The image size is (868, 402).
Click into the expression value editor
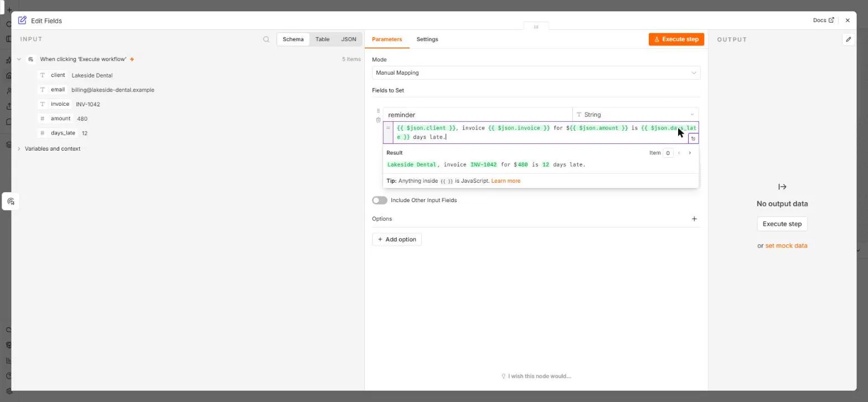pos(540,132)
